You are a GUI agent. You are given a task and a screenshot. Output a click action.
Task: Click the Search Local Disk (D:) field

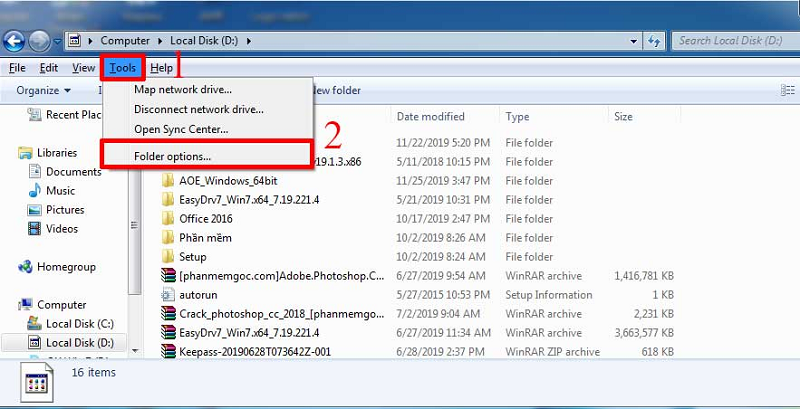[x=730, y=41]
